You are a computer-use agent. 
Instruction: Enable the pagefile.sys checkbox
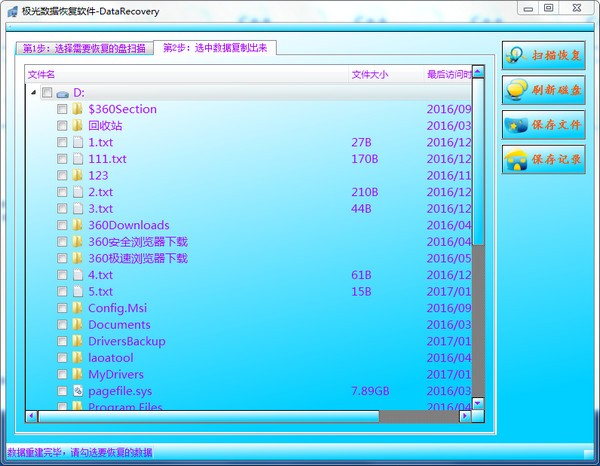62,391
